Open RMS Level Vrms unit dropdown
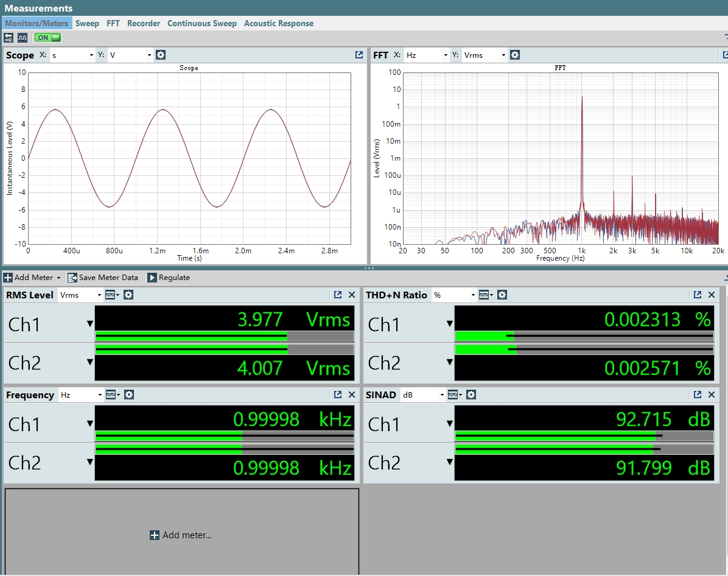Viewport: 728px width, 576px height. 80,295
